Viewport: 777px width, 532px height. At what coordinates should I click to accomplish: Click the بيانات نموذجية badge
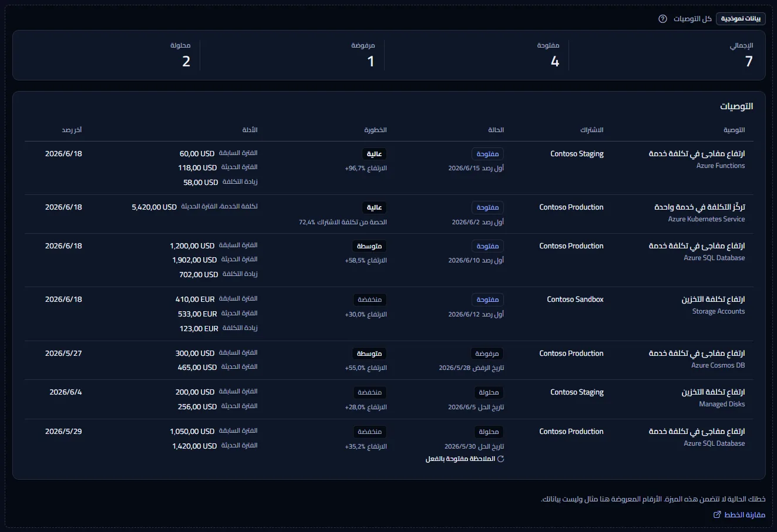[x=741, y=19]
